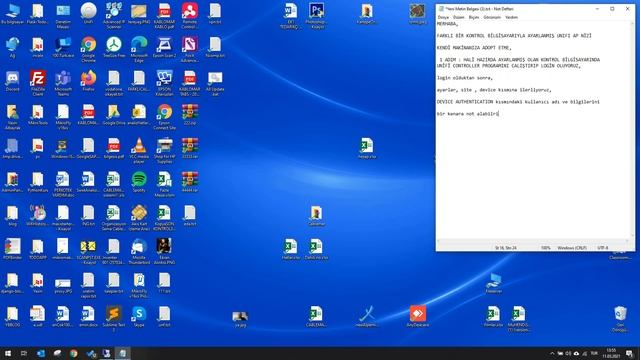Select the Google Chrome desktop shortcut

click(x=89, y=49)
